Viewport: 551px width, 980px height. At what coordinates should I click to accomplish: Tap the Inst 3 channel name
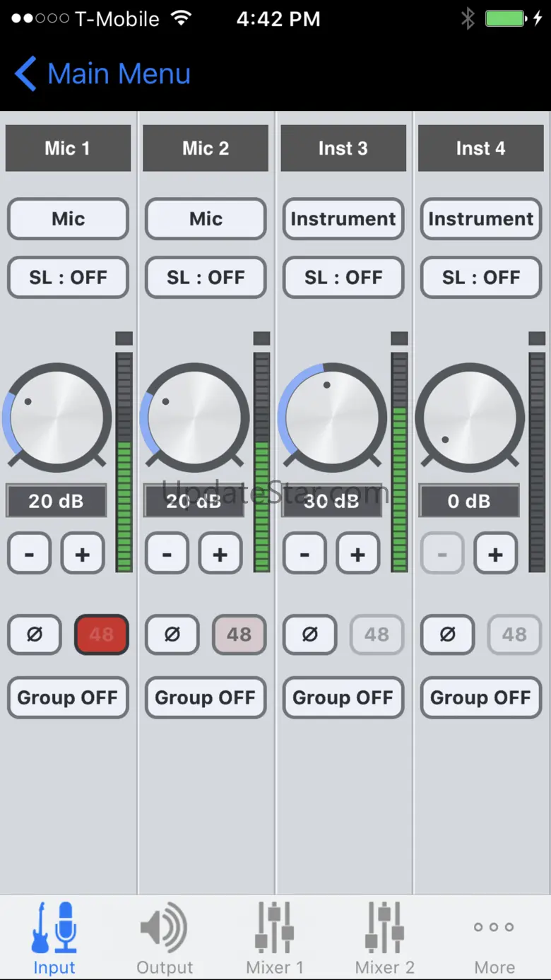[343, 148]
